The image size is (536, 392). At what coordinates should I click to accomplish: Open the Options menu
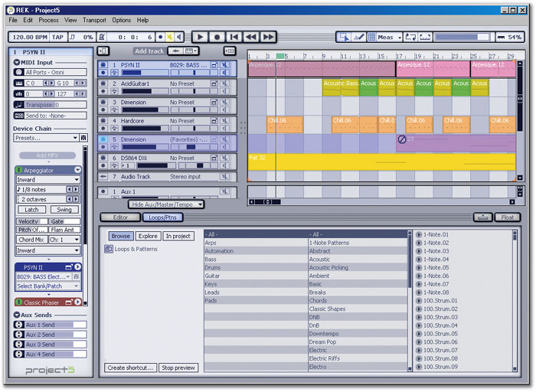coord(121,20)
